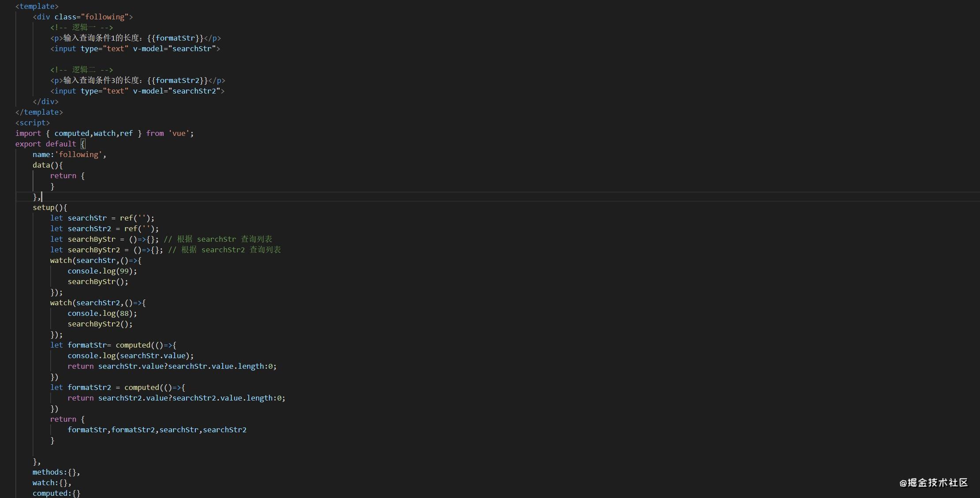This screenshot has width=980, height=498.
Task: Click the name:'following' property
Action: pyautogui.click(x=69, y=154)
